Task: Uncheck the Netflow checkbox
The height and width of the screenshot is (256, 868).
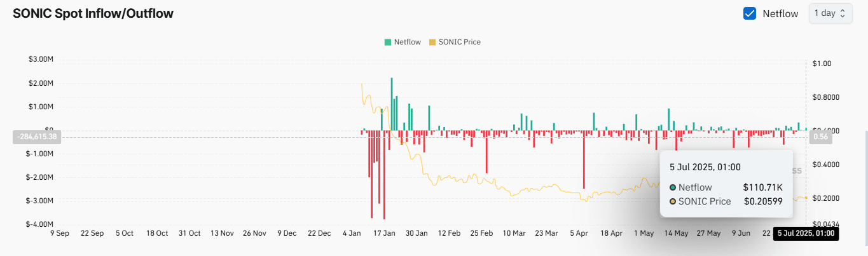Action: pos(750,13)
